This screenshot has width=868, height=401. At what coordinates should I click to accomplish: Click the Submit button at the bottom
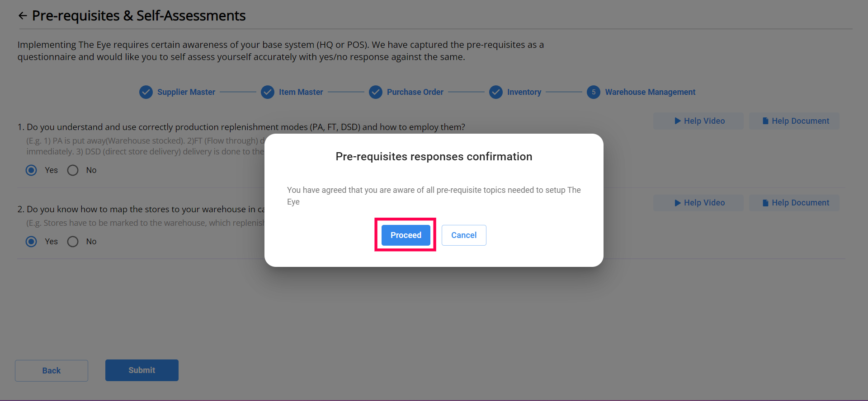tap(142, 370)
